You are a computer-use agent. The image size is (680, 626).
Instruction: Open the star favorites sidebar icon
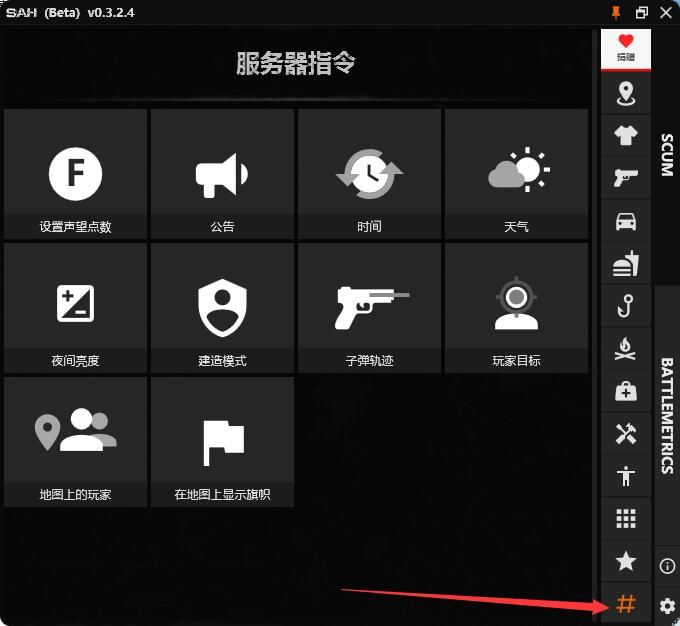(626, 561)
